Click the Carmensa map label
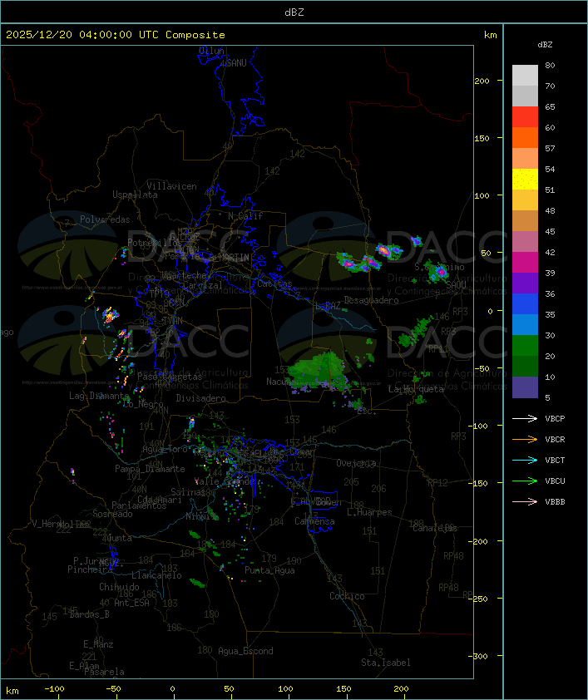Viewport: 588px width, 700px height. 314,521
